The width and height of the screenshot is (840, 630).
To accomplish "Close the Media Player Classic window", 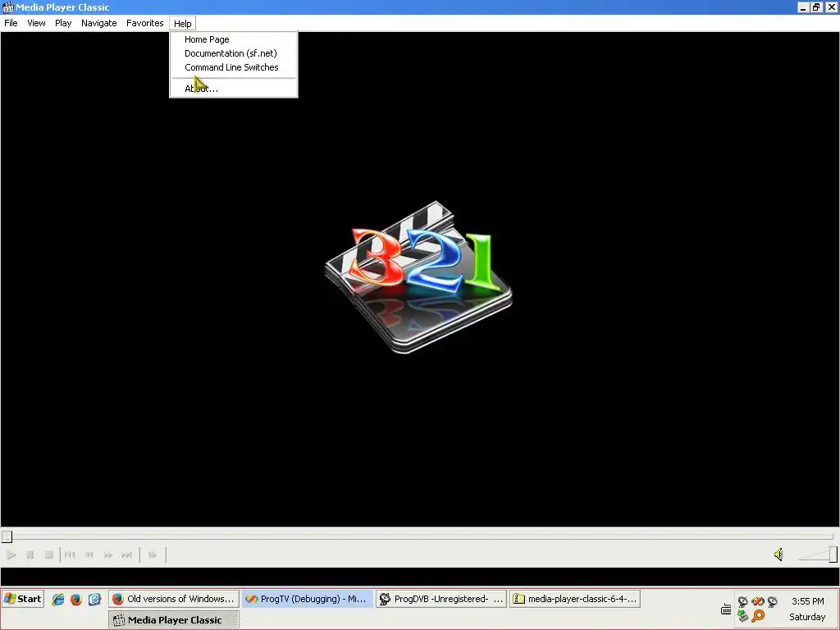I will click(831, 7).
